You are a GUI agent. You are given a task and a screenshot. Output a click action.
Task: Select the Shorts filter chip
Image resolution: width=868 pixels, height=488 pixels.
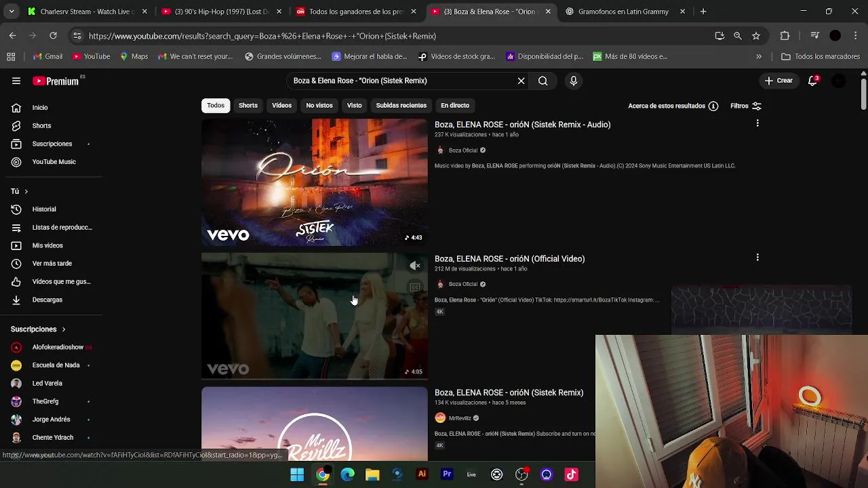point(248,105)
